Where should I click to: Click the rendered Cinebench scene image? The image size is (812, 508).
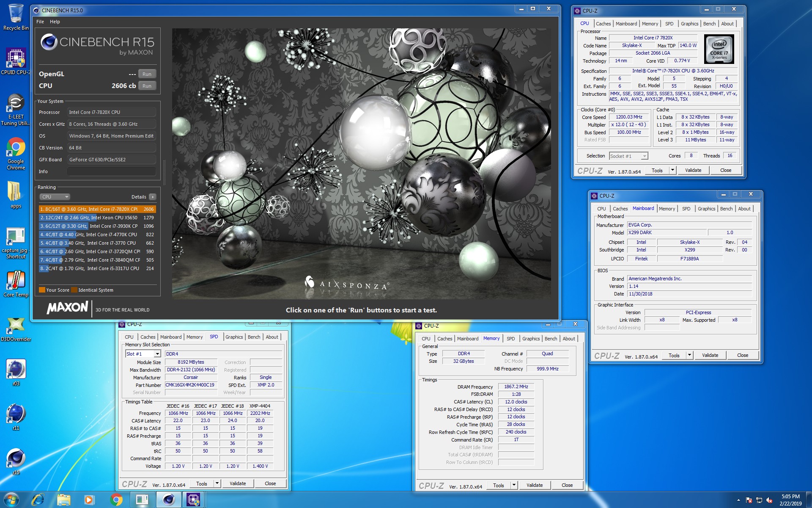[361, 164]
